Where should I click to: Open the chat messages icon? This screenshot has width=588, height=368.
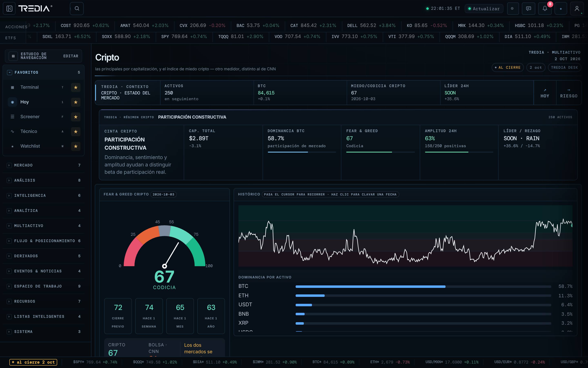click(528, 9)
